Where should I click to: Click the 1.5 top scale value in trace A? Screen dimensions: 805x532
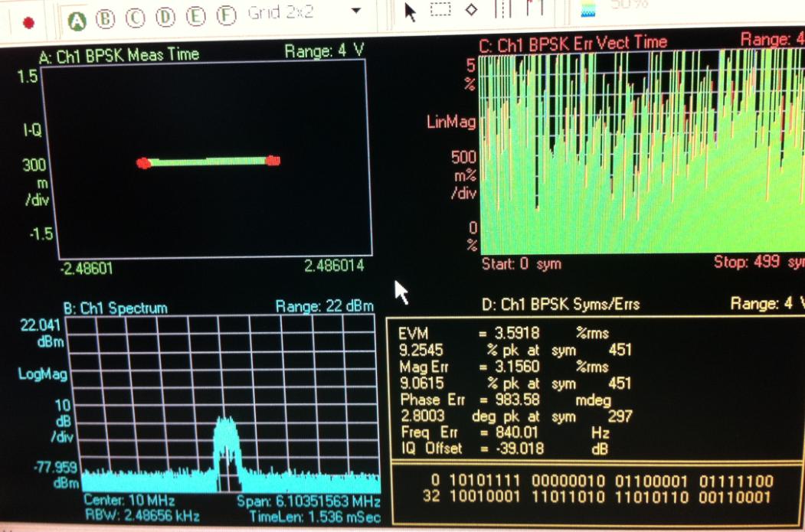(x=28, y=77)
